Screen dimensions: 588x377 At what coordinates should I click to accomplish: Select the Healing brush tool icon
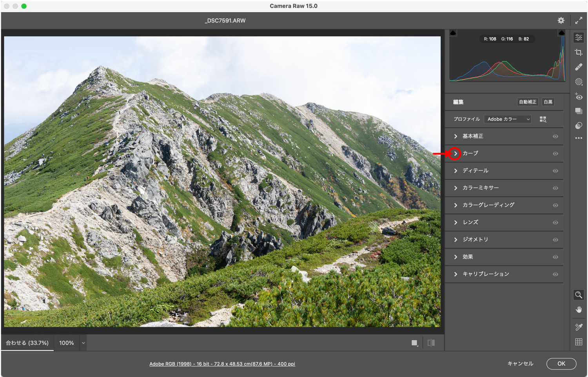point(579,67)
